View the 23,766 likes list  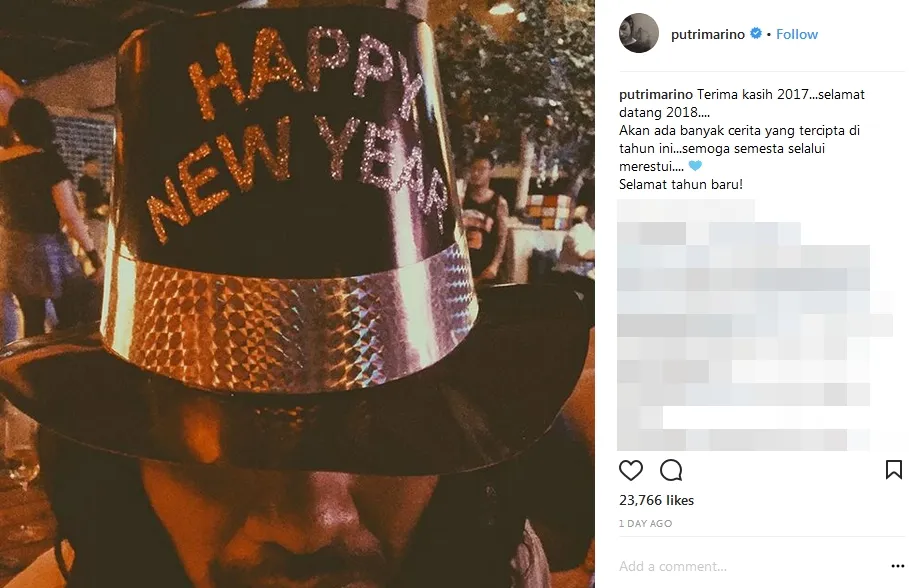click(656, 500)
